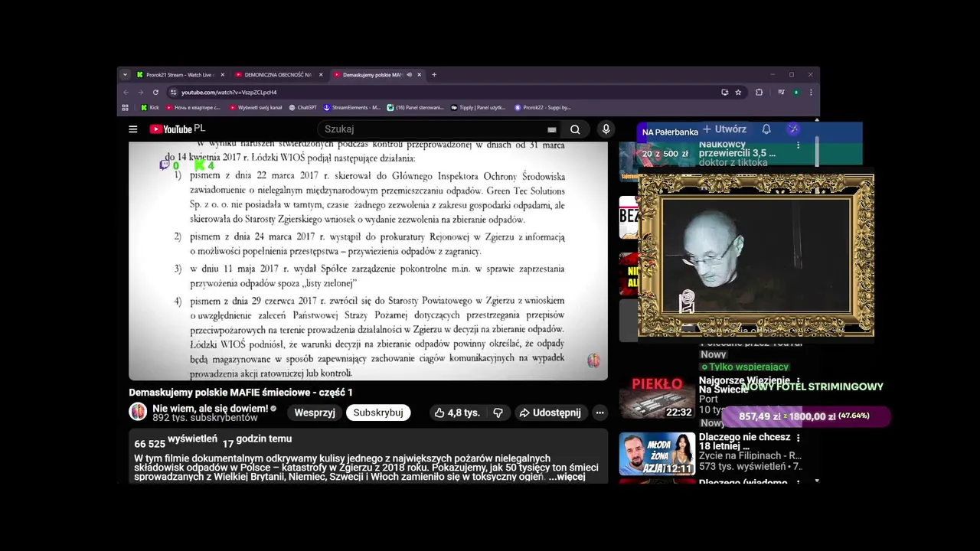Open the on-screen keyboard in search box
Viewport: 980px width, 551px height.
551,129
